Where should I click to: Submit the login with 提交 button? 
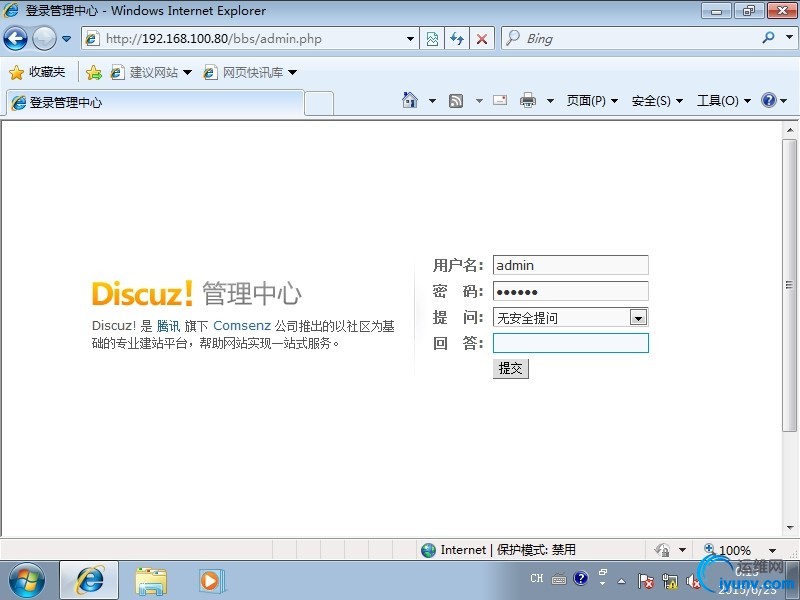pyautogui.click(x=511, y=368)
